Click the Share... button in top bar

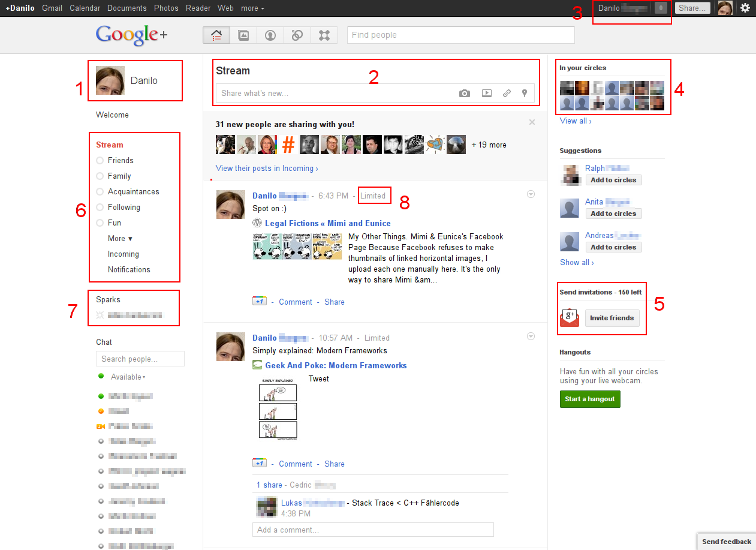[x=692, y=8]
